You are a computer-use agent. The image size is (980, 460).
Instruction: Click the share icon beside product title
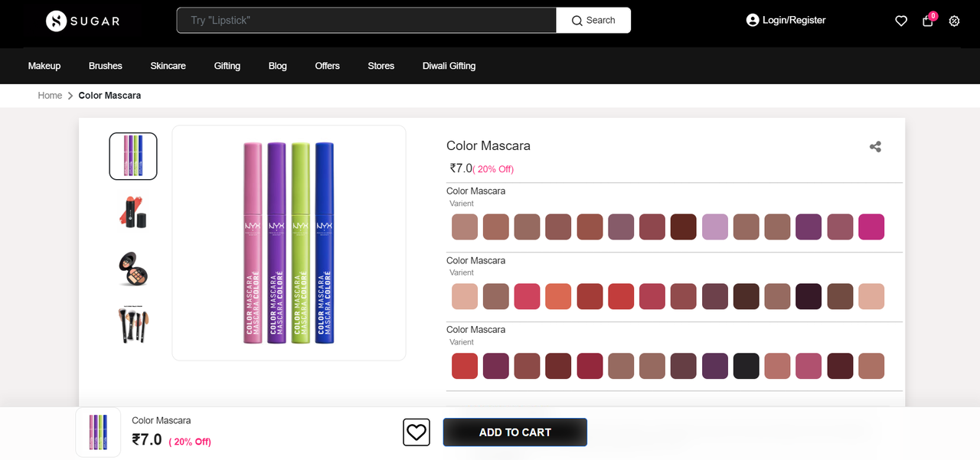click(875, 147)
